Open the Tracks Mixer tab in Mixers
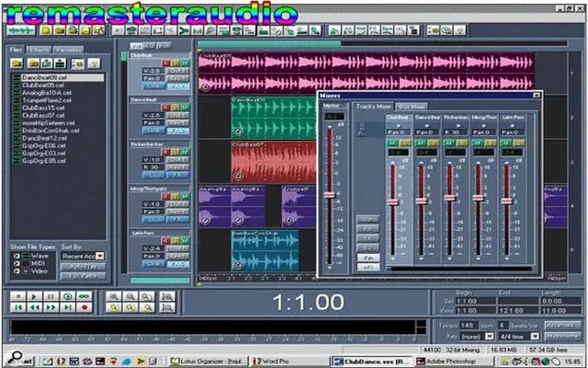 374,107
